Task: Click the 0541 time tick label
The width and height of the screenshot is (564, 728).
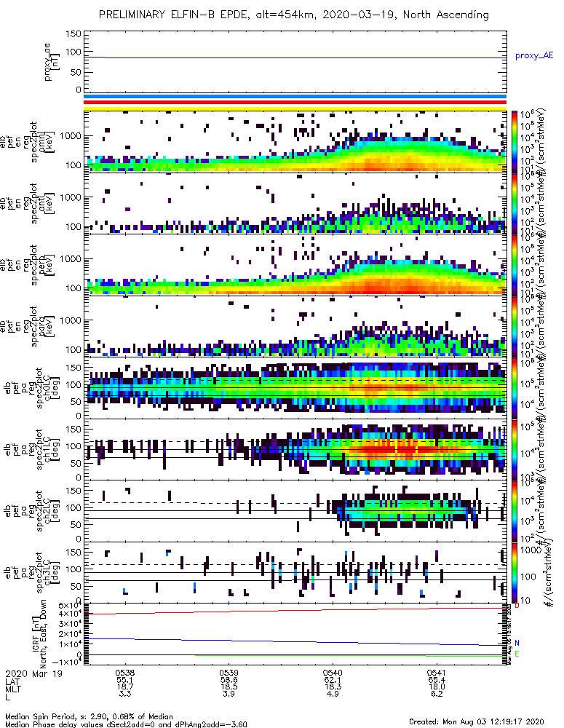Action: [x=437, y=673]
